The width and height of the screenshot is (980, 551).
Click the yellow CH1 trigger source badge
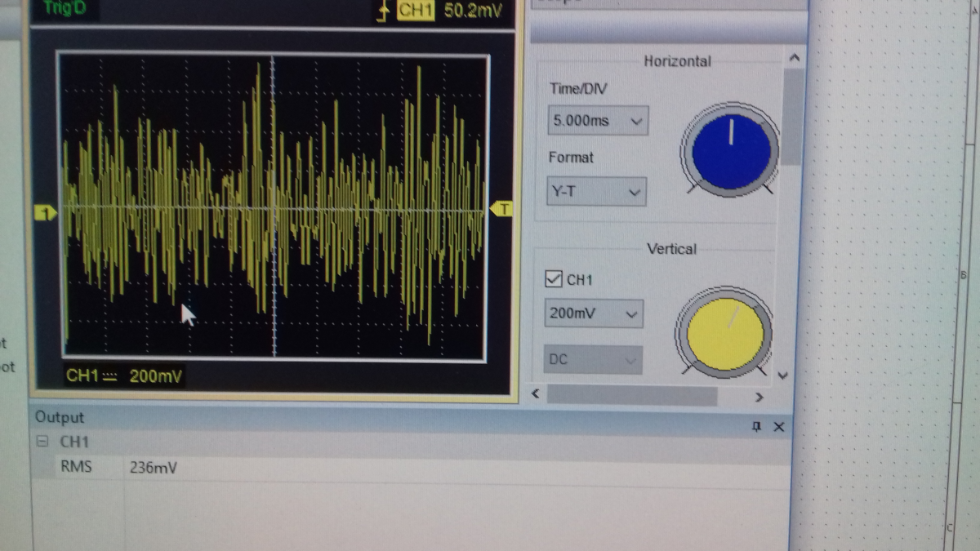pos(416,11)
